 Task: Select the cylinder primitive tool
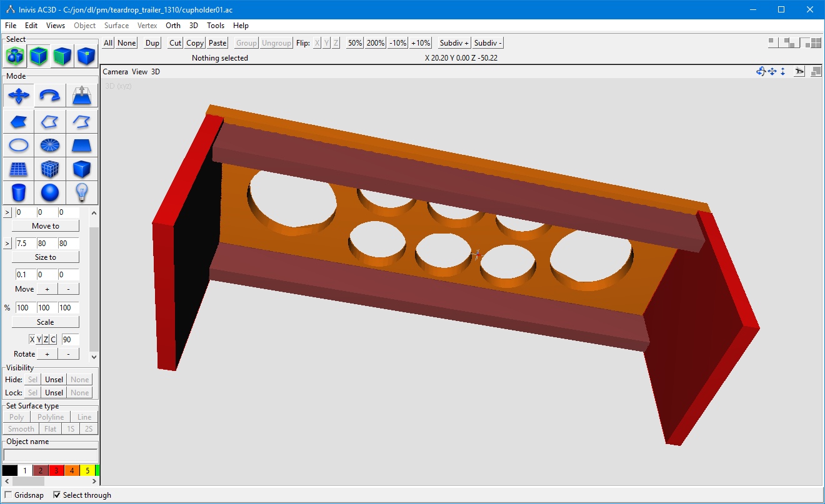coord(18,192)
